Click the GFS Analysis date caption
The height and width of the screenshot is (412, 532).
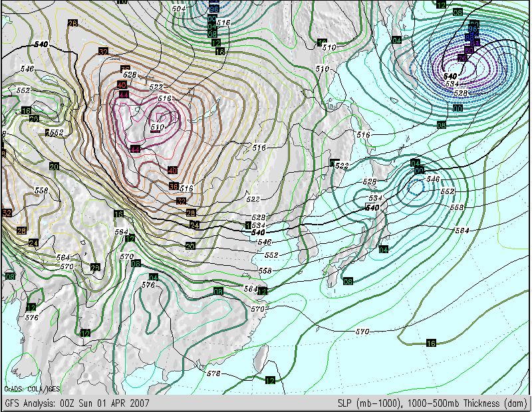[x=77, y=403]
